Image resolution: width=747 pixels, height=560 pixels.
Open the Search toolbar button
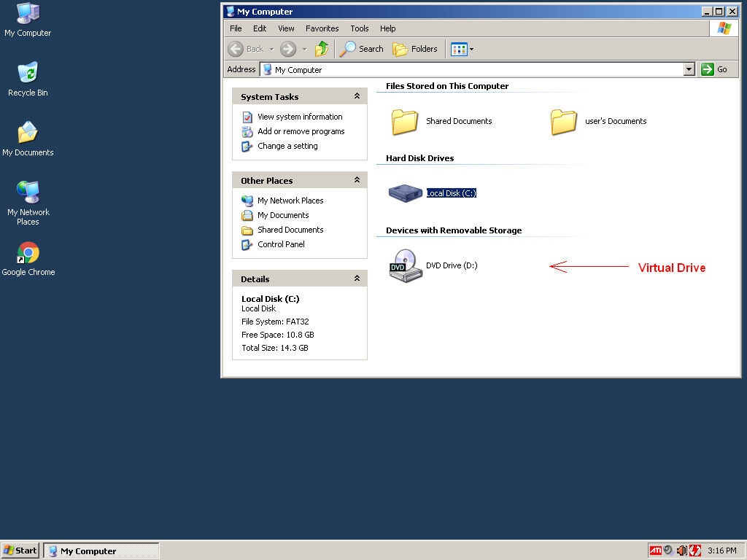click(362, 49)
